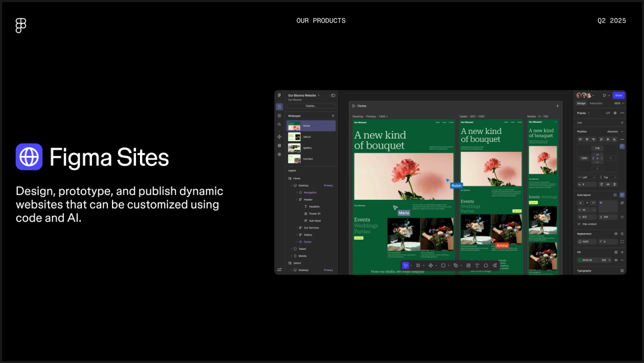The image size is (644, 363).
Task: Open the CMS database icon in left rail
Action: pyautogui.click(x=279, y=146)
